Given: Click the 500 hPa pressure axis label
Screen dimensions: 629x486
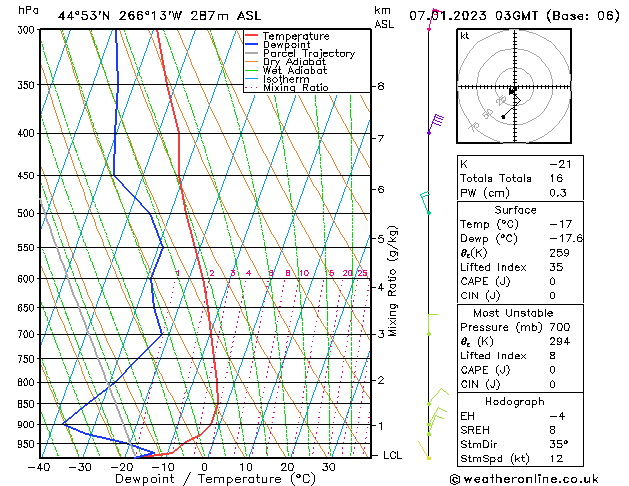Looking at the screenshot, I should click(26, 213).
